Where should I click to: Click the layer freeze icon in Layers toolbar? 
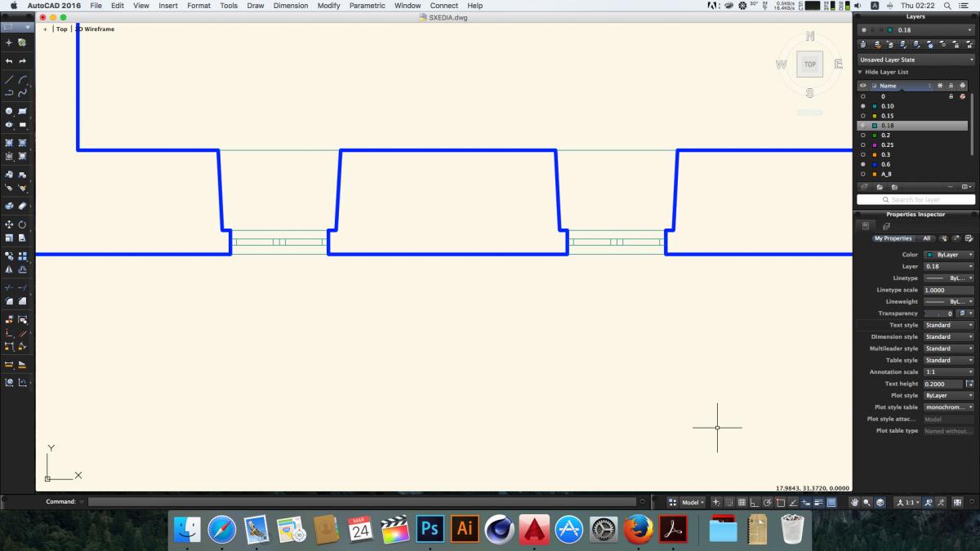(929, 44)
